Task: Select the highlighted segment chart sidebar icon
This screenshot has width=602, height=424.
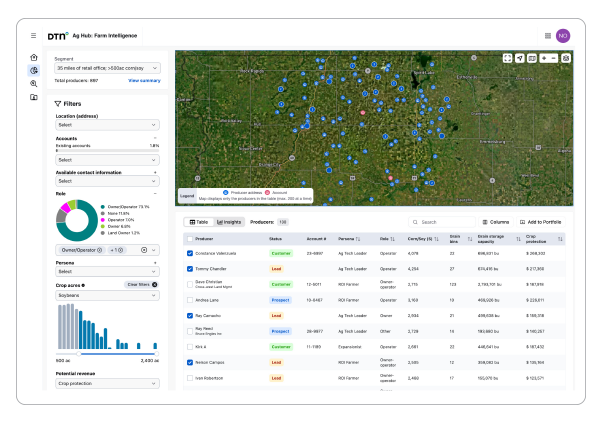Action: pos(34,71)
